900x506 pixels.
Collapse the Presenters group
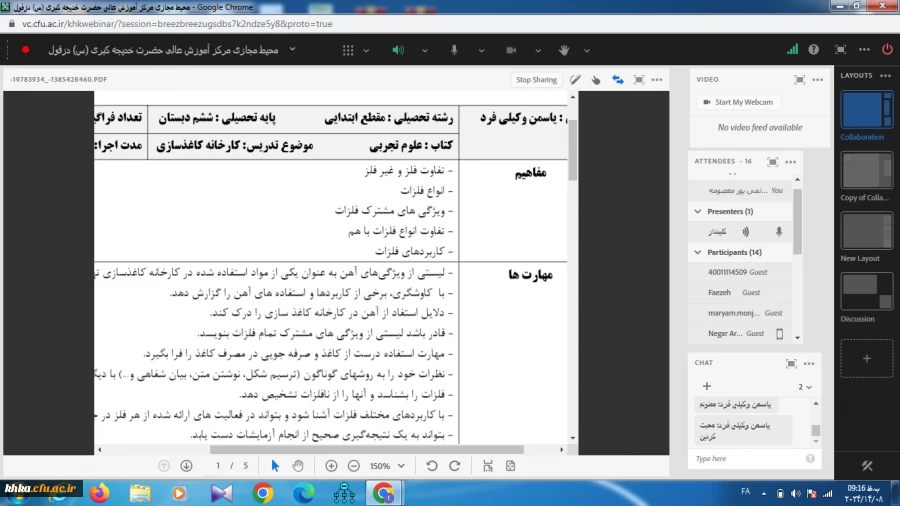[697, 212]
